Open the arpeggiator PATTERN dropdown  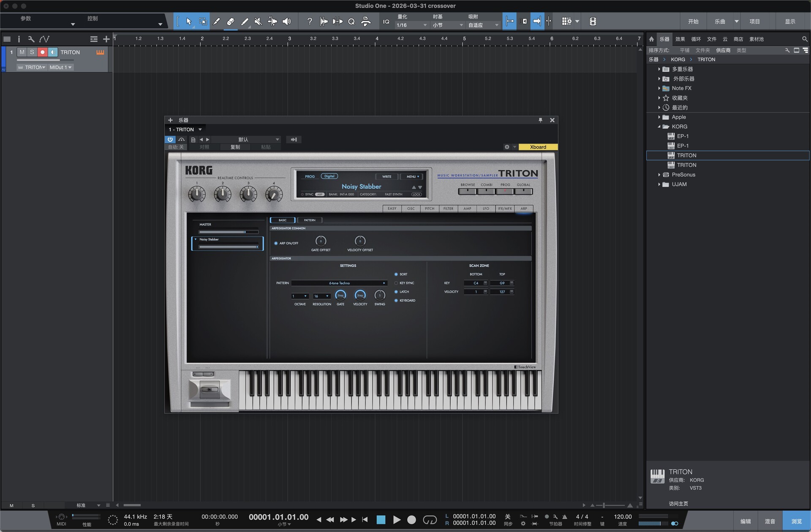[339, 283]
